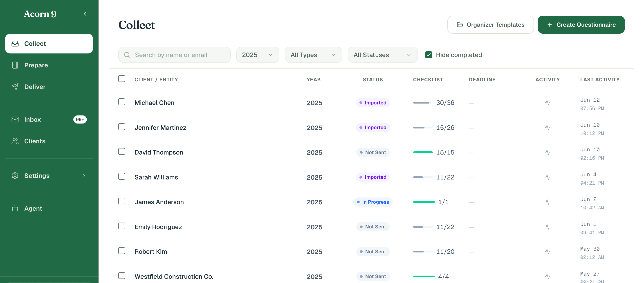Open the Clients section
Image resolution: width=644 pixels, height=283 pixels.
coord(49,141)
